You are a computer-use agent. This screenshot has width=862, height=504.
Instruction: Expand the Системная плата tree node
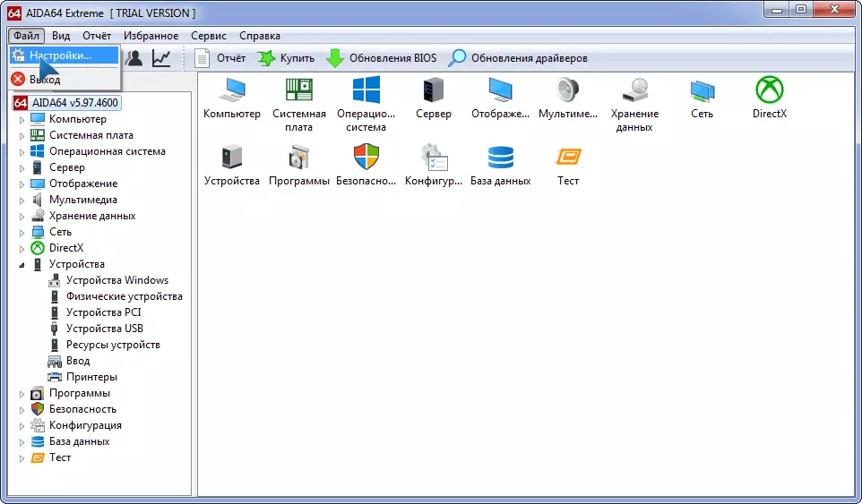click(22, 135)
